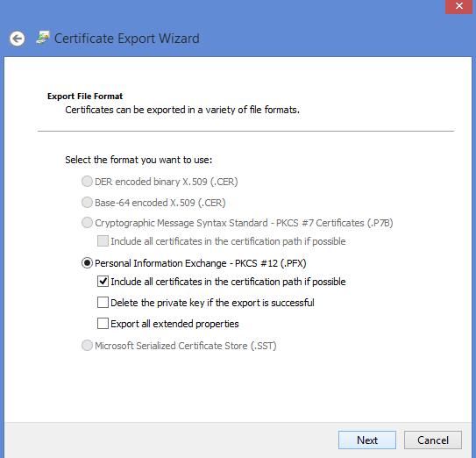Click the 'Export all extended properties' label text
The height and width of the screenshot is (458, 476).
174,324
